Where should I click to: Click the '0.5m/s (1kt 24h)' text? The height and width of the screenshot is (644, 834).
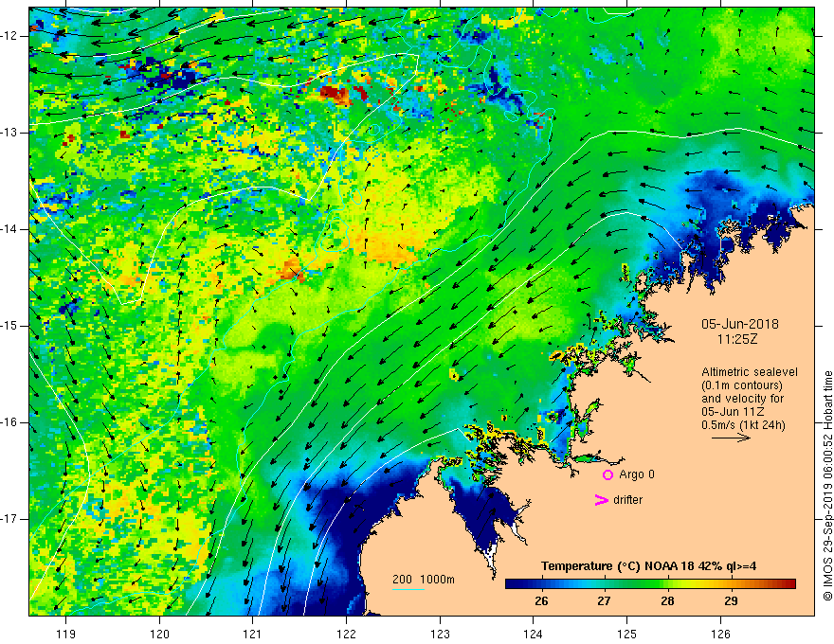click(743, 425)
